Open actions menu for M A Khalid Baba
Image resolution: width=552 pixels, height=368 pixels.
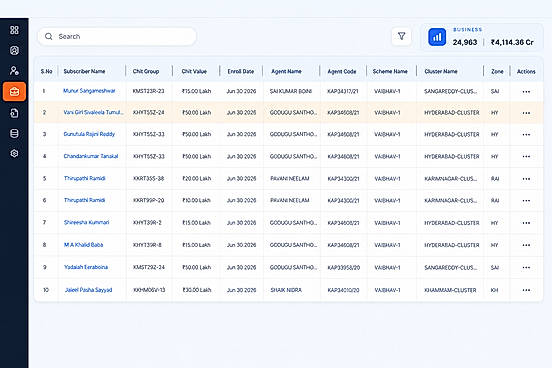(x=526, y=245)
